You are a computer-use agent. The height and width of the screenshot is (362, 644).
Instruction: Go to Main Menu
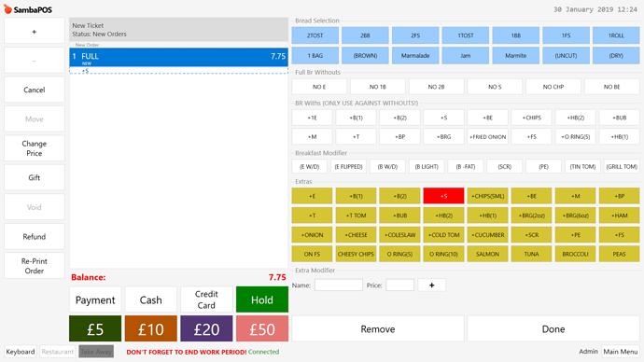point(620,352)
